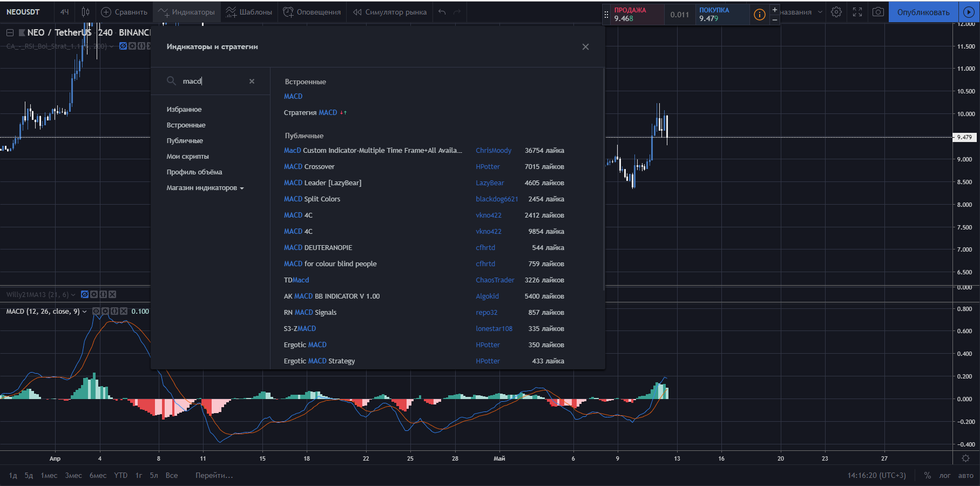Select the Встроенные category in sidebar
Screen dimensions: 980x486
click(x=186, y=125)
